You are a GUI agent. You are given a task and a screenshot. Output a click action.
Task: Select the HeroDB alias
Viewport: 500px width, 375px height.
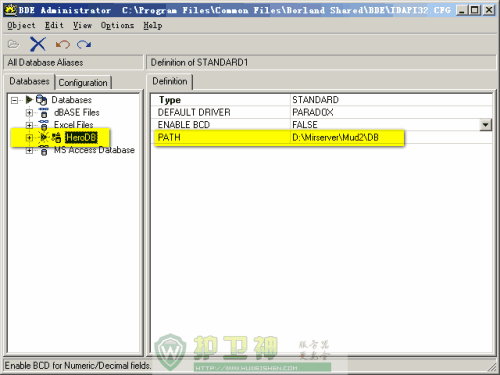click(81, 137)
